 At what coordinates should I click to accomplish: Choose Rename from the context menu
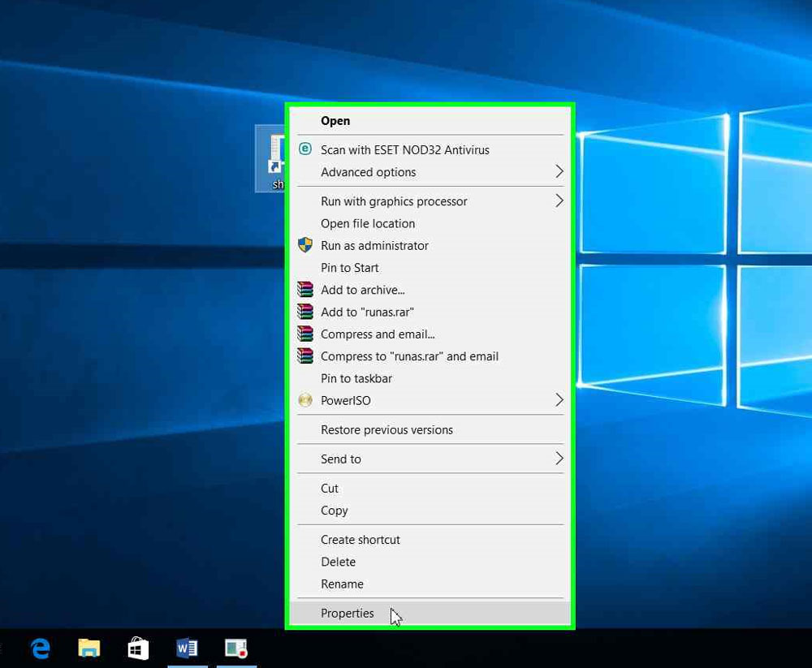click(342, 584)
